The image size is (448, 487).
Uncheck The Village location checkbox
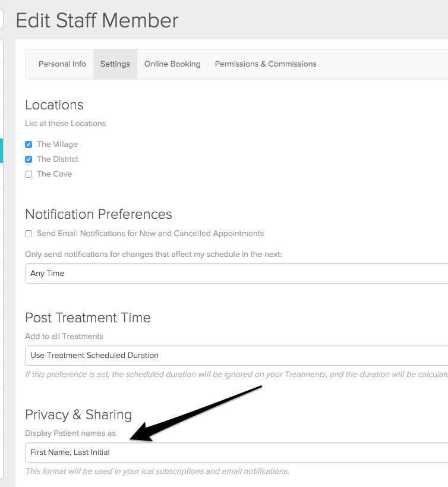tap(29, 144)
